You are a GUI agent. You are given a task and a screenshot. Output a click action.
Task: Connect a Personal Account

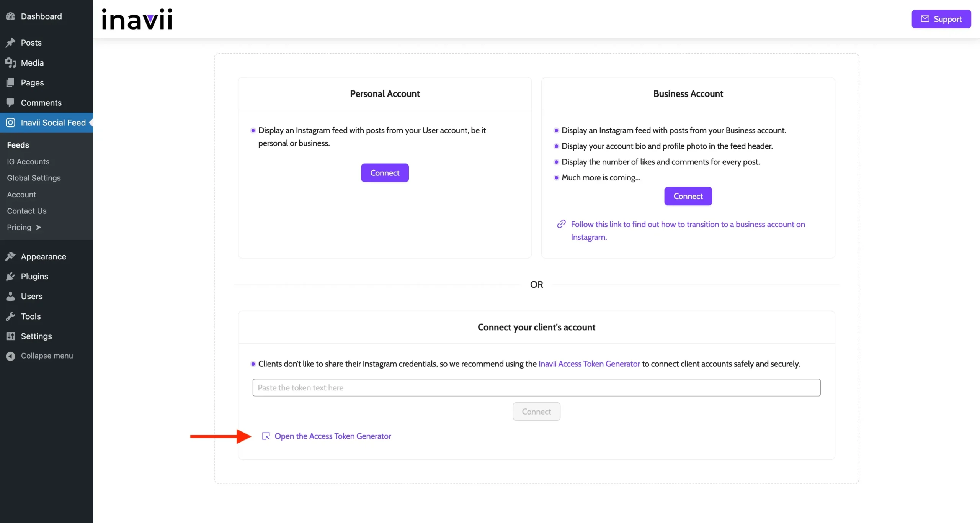coord(384,173)
